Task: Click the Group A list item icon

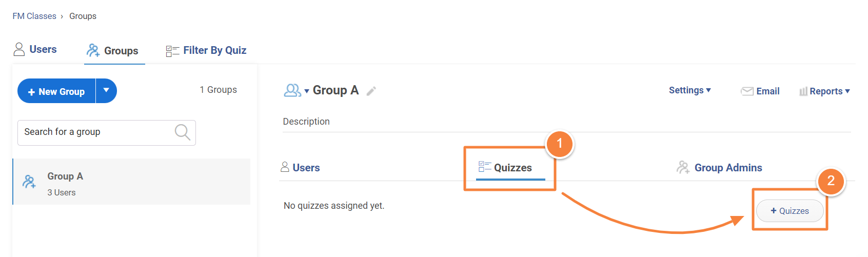Action: 29,182
